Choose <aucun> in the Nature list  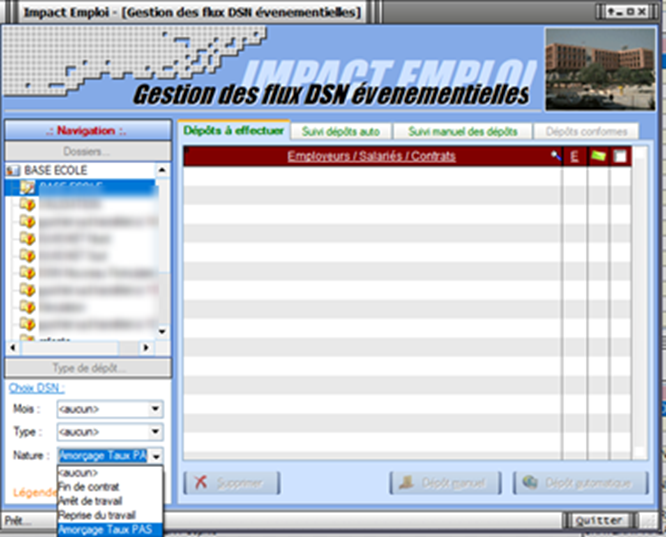(110, 473)
